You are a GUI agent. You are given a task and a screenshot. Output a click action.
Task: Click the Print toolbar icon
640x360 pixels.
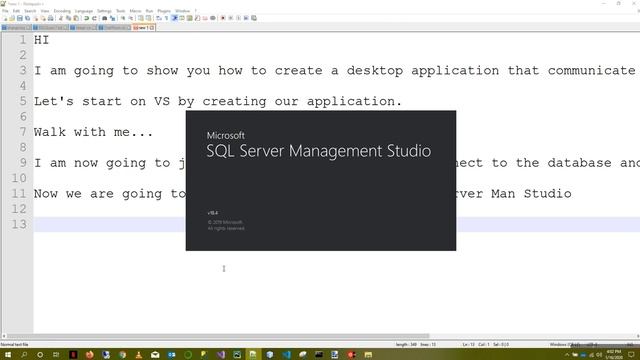pyautogui.click(x=51, y=18)
